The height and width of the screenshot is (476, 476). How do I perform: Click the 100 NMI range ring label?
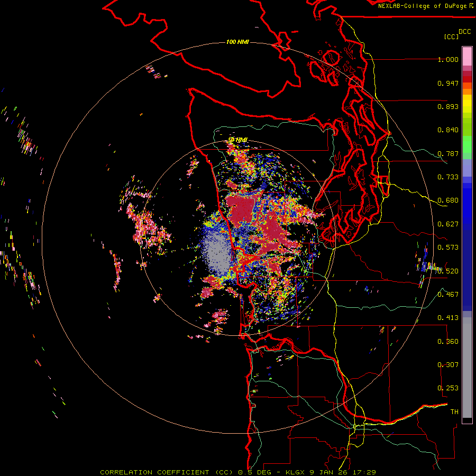click(x=237, y=42)
